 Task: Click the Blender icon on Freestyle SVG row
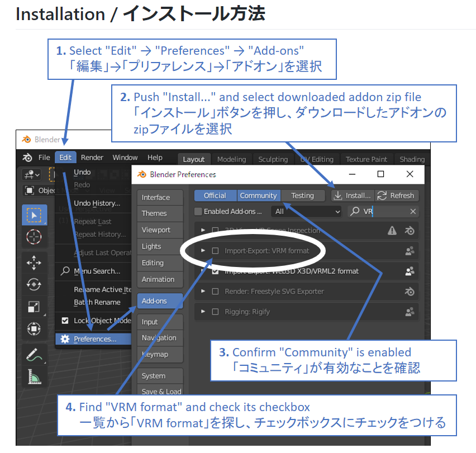click(410, 292)
